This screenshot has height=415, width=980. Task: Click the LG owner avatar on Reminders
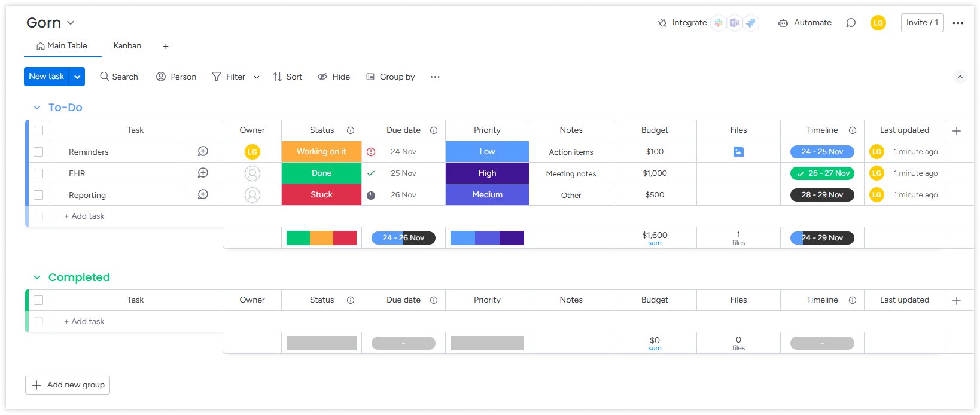click(252, 152)
